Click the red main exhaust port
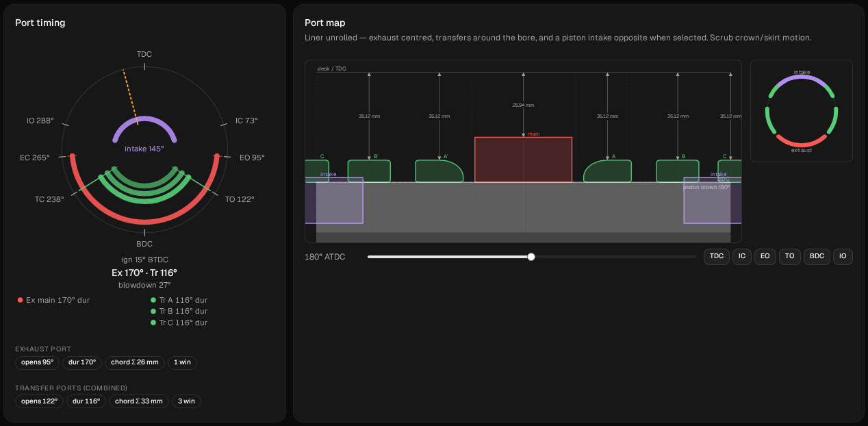Screen dimensions: 868x426 point(523,160)
